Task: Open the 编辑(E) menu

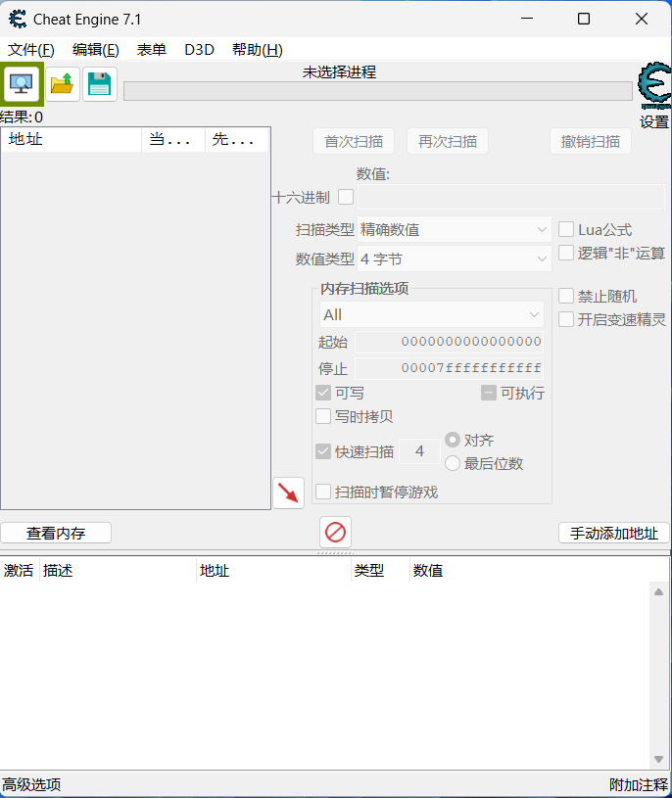Action: point(96,50)
